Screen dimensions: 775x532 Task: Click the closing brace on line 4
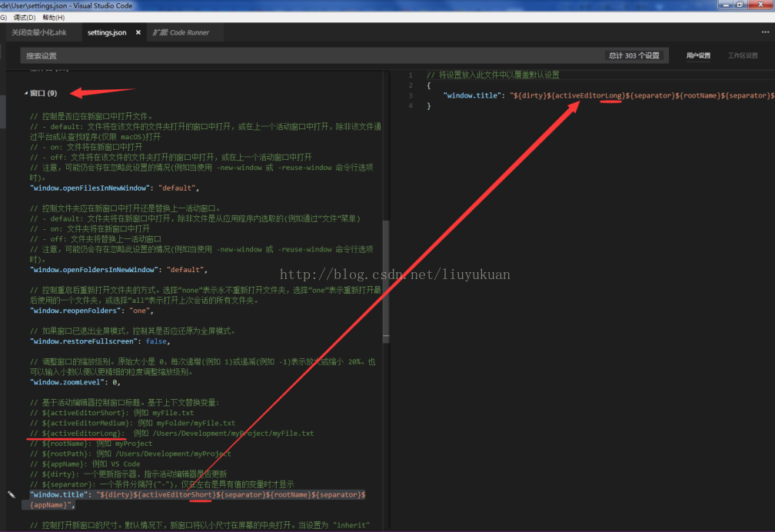pos(428,106)
